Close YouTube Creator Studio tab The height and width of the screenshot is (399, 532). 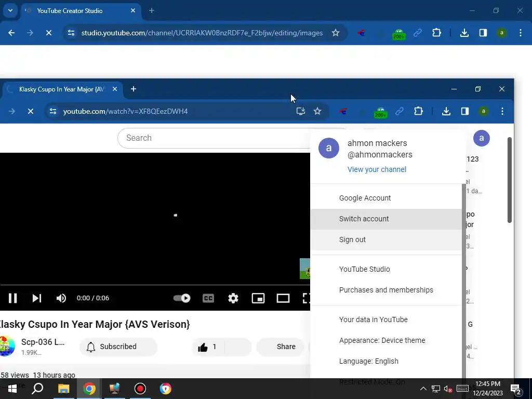pos(133,10)
